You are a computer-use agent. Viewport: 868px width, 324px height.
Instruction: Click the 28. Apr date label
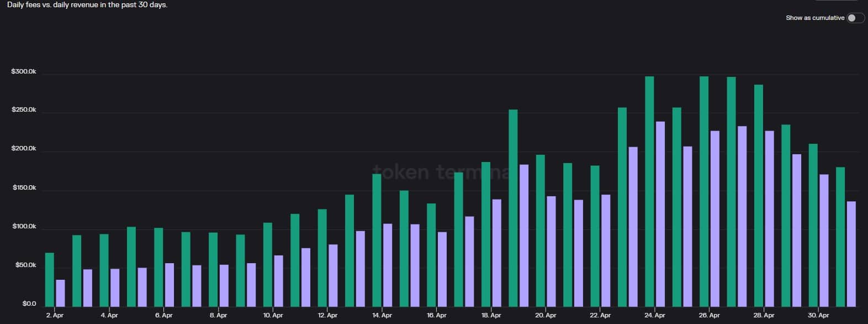764,316
